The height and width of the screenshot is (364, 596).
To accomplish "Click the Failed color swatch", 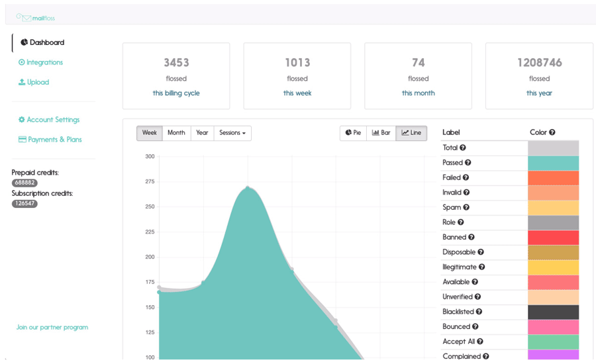I will (553, 178).
